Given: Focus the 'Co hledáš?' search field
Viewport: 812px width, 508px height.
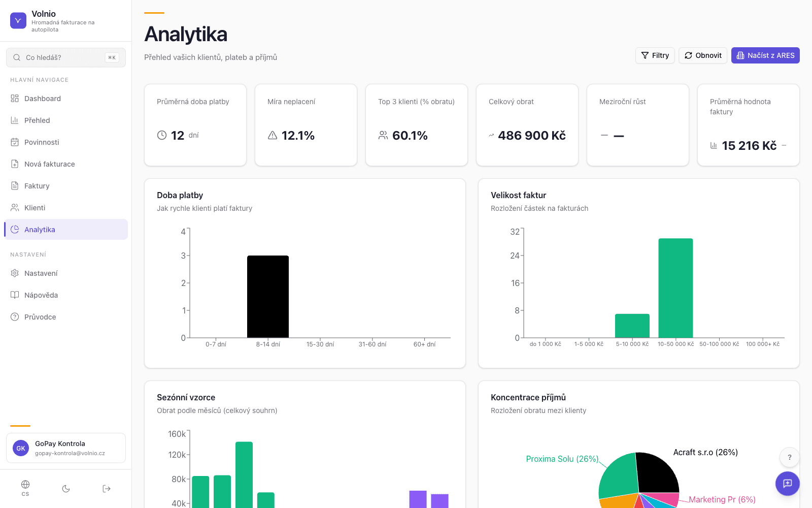Looking at the screenshot, I should click(x=66, y=57).
